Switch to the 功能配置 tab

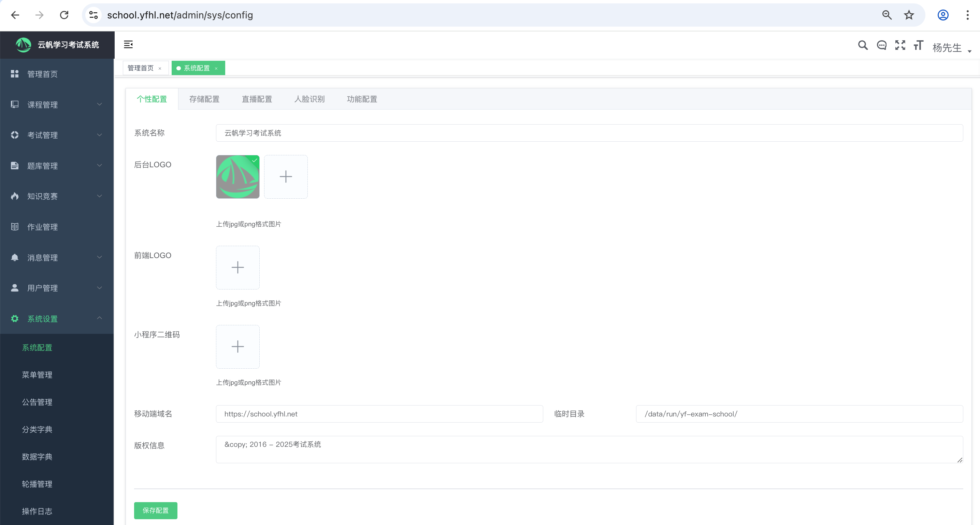click(362, 99)
